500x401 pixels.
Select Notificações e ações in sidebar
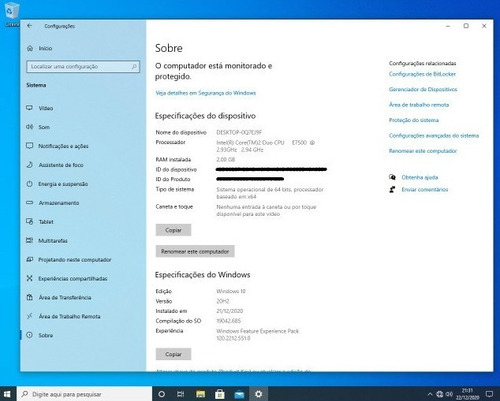point(63,146)
